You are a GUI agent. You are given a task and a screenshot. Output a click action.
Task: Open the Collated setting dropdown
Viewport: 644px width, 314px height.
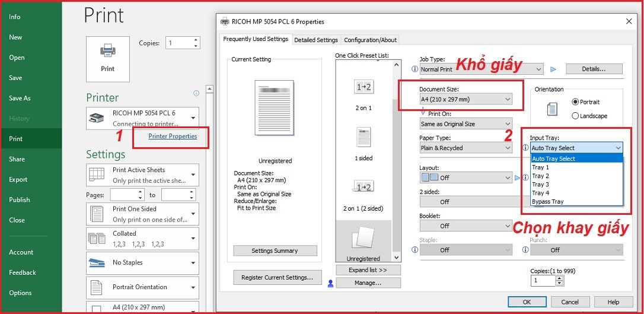(x=142, y=239)
